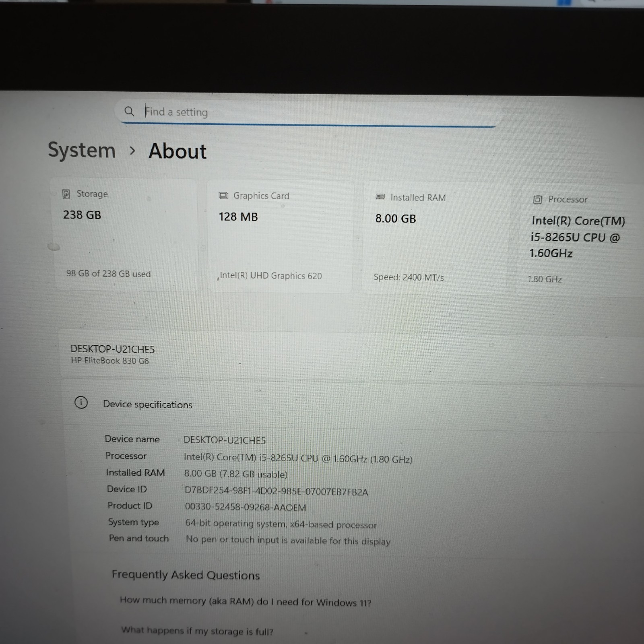Click the Pen and touch label
Viewport: 644px width, 644px height.
point(138,538)
